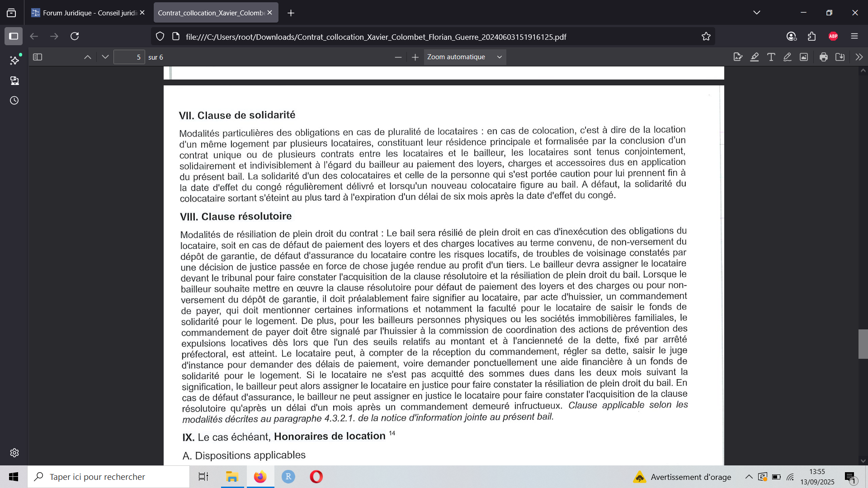Open the Firefox application menu
Viewport: 868px width, 488px height.
(854, 36)
